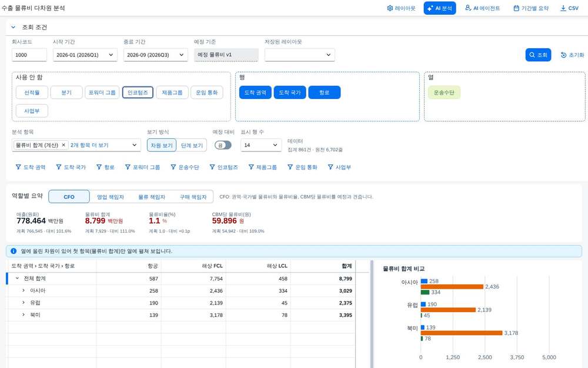Open the 운송수단 funnel filter
This screenshot has height=368, width=588.
(185, 167)
